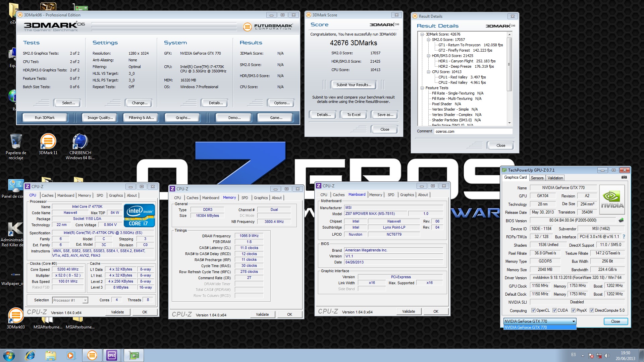Click the Bus Interface question mark icon

click(624, 237)
